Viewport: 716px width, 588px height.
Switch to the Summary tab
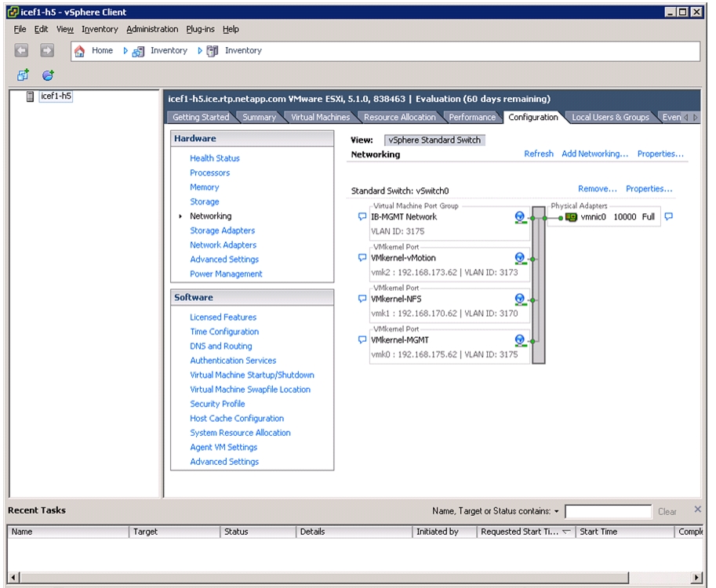(259, 118)
